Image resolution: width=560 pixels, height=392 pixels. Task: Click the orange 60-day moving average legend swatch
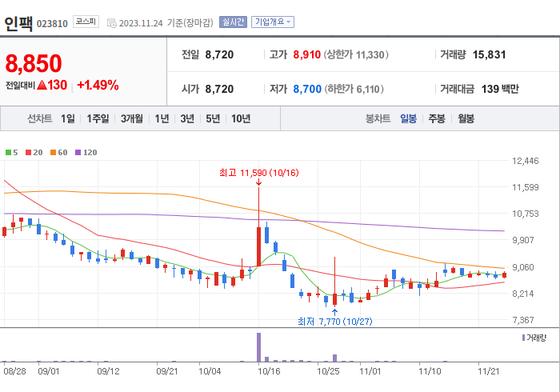point(54,153)
